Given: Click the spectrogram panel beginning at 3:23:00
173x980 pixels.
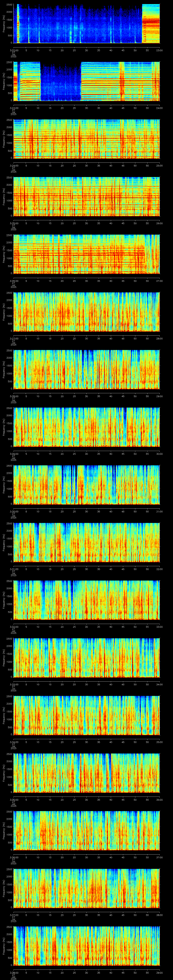Looking at the screenshot, I should tap(86, 81).
